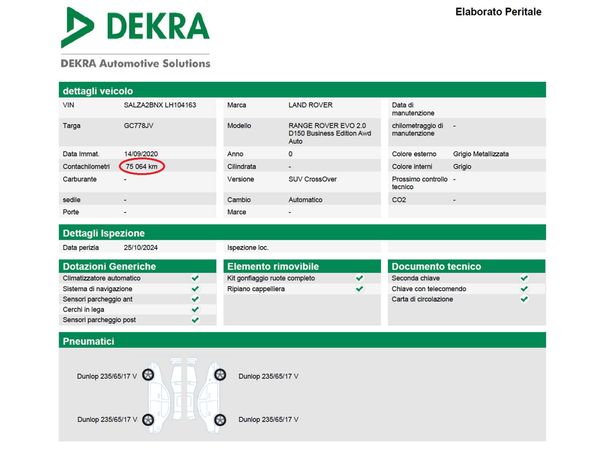
Task: Click the 'Ispezione loc.' label
Action: point(248,247)
